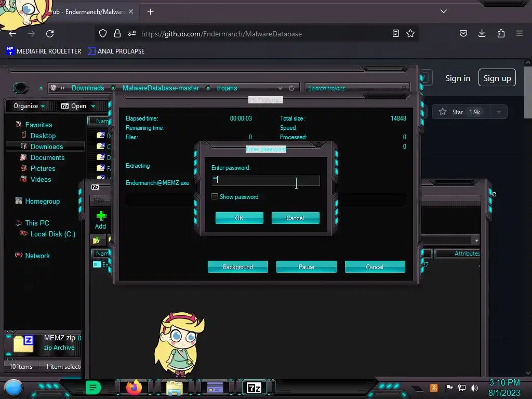Expand the Open dropdown arrow
This screenshot has width=532, height=399.
tap(94, 106)
